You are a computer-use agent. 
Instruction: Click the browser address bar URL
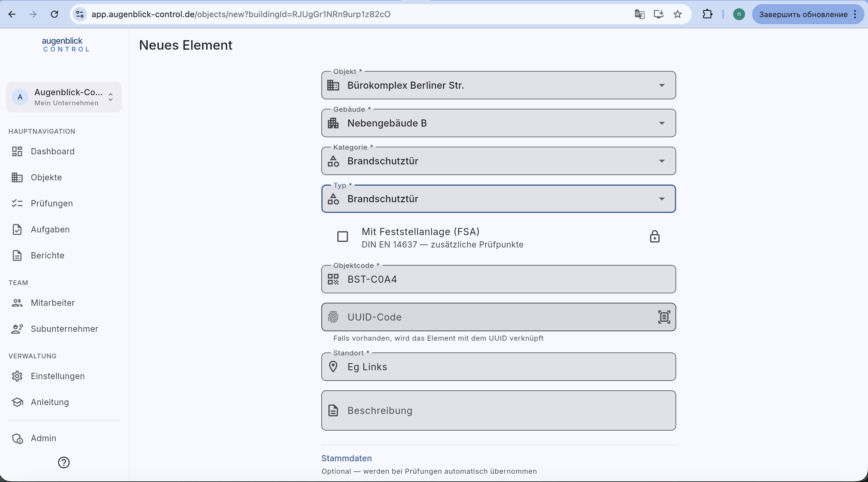(241, 14)
